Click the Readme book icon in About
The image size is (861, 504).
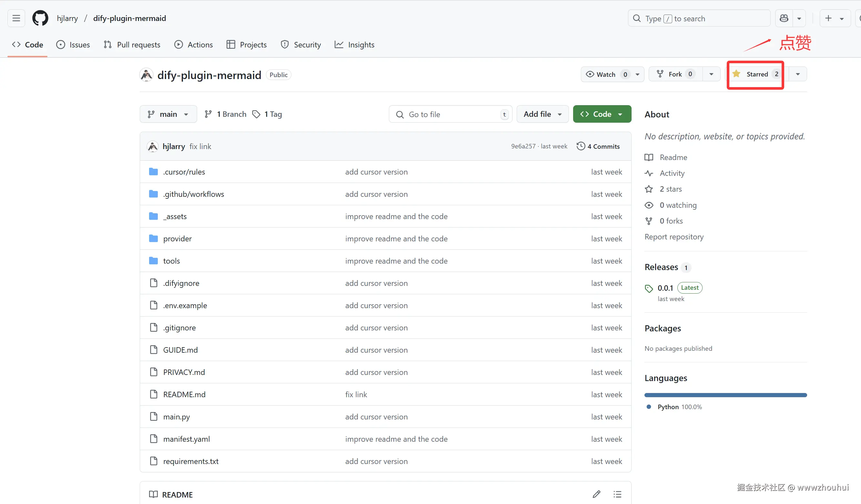649,157
